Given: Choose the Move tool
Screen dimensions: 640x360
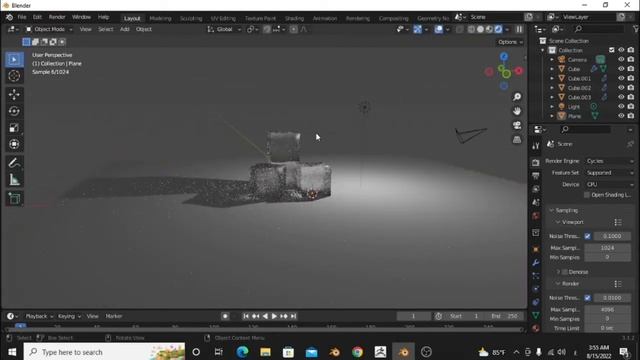Looking at the screenshot, I should [14, 95].
